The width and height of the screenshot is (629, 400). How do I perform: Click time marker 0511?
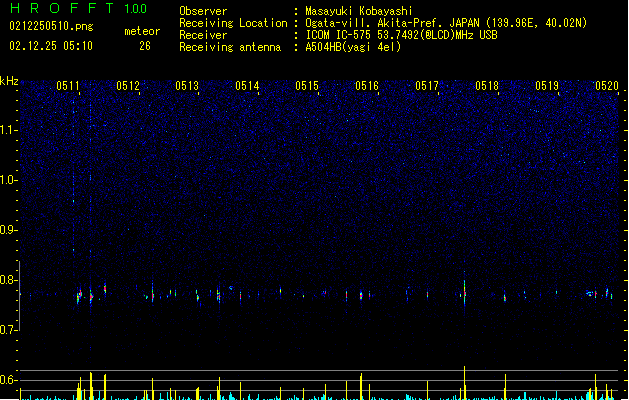pos(68,86)
